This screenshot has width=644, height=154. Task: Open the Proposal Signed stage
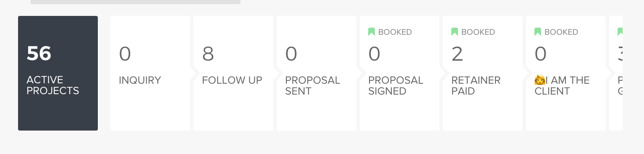click(400, 73)
